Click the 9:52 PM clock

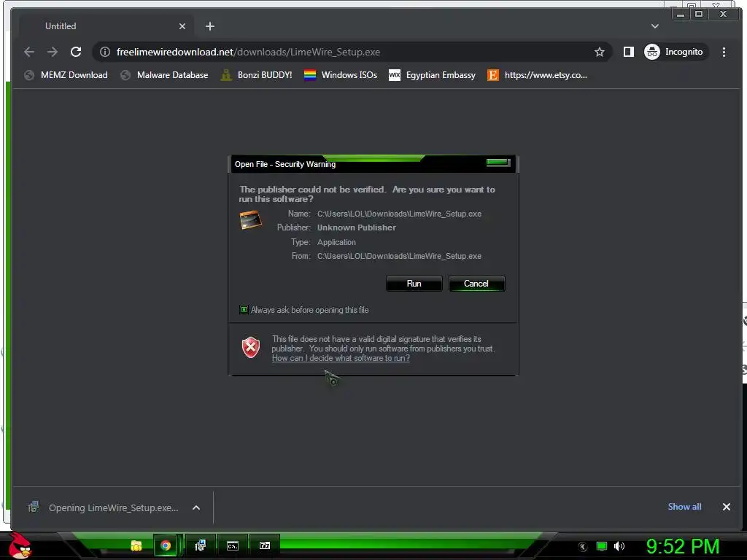click(682, 547)
